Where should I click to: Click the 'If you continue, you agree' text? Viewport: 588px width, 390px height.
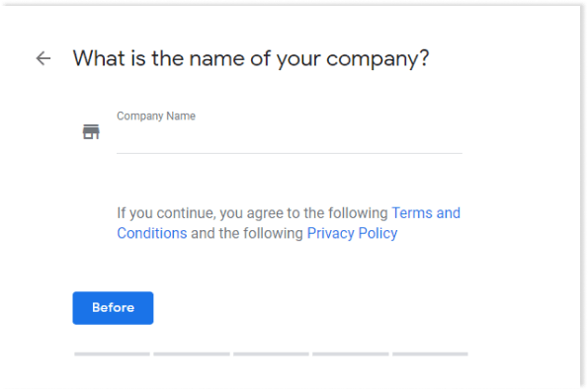point(200,213)
